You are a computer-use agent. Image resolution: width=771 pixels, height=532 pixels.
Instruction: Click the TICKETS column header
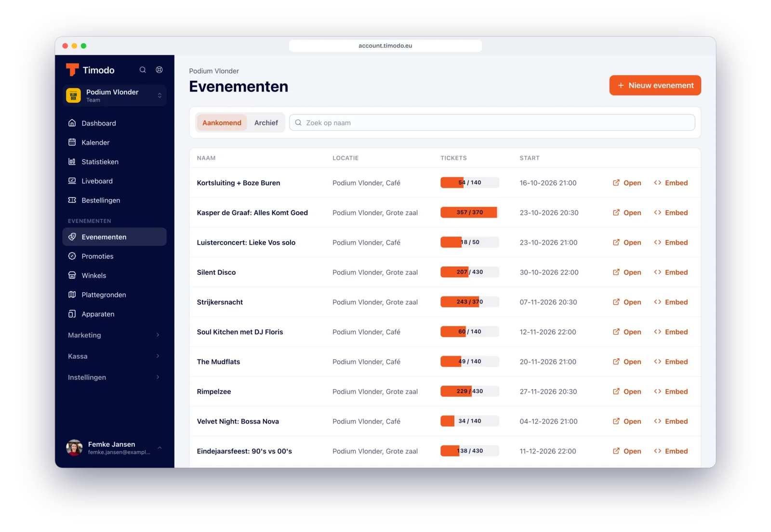[453, 158]
